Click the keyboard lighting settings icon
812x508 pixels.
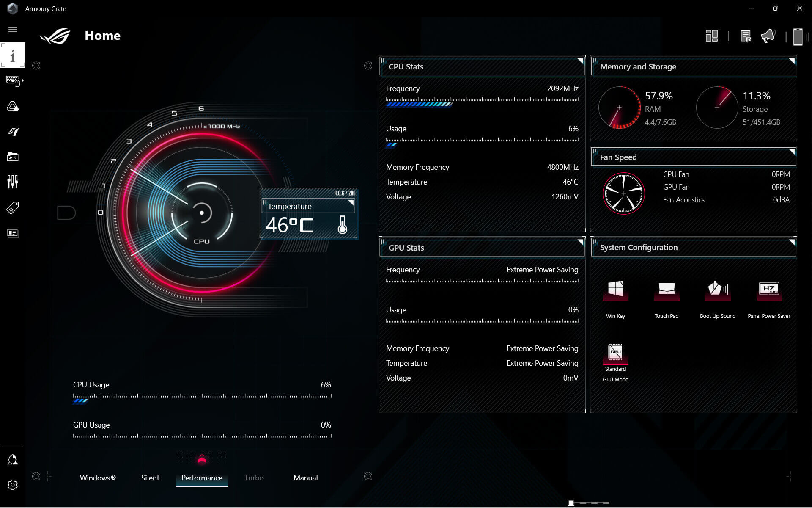pyautogui.click(x=13, y=106)
